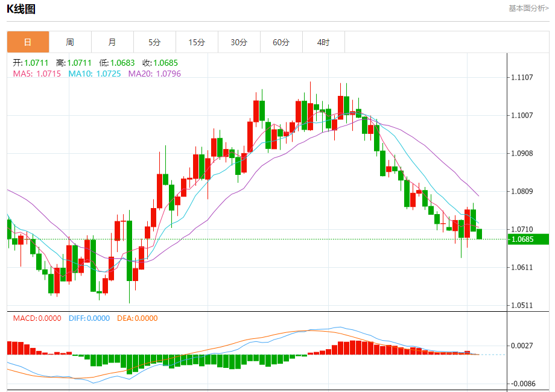This screenshot has height=392, width=555.
Task: Open the 15分 interval tab
Action: (197, 42)
